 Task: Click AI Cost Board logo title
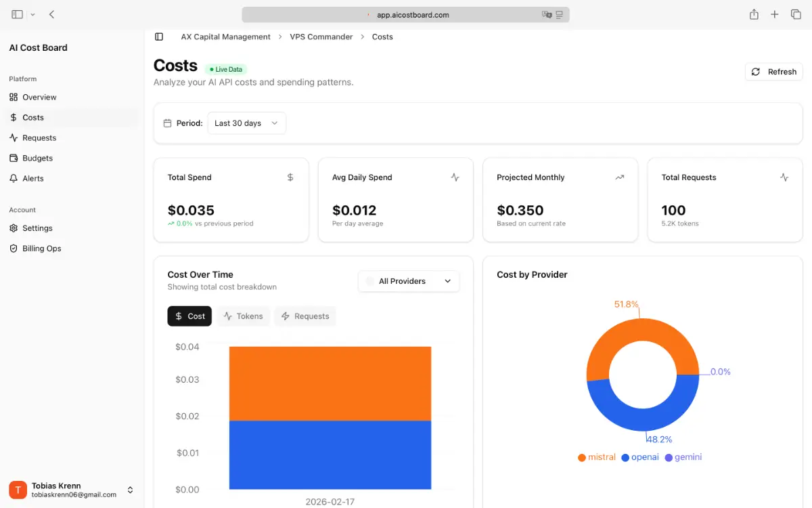click(x=38, y=47)
